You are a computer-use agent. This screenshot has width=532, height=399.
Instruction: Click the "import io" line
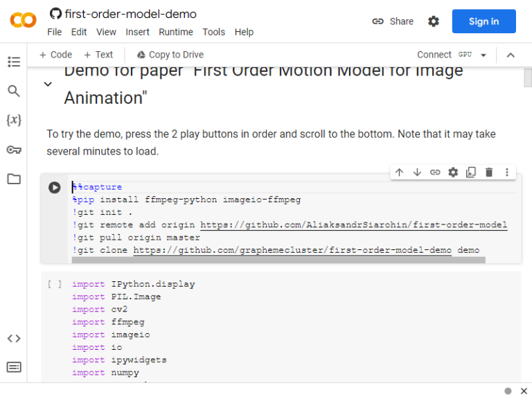[97, 348]
